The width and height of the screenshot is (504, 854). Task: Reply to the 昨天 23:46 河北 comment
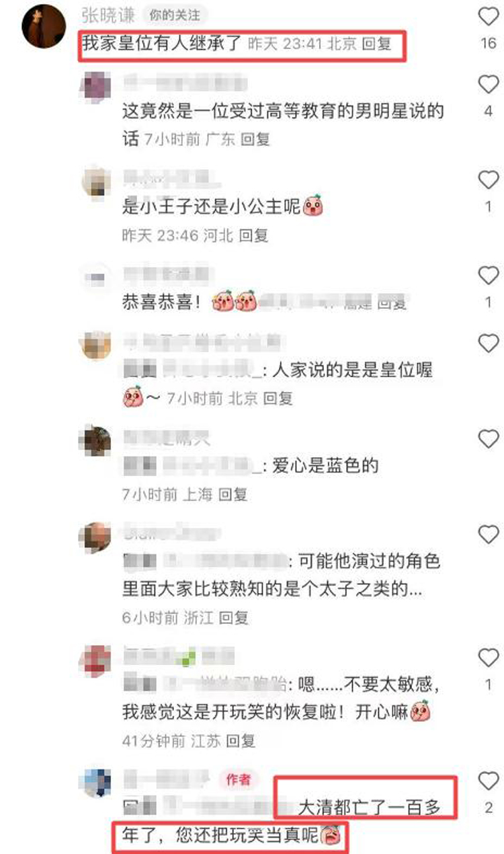coord(253,235)
